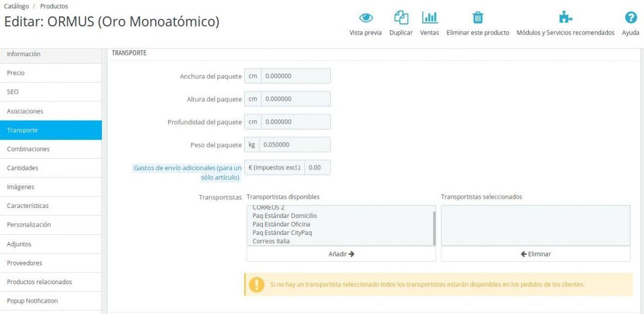Open the Ventas chart icon
This screenshot has height=314, width=644.
430,18
